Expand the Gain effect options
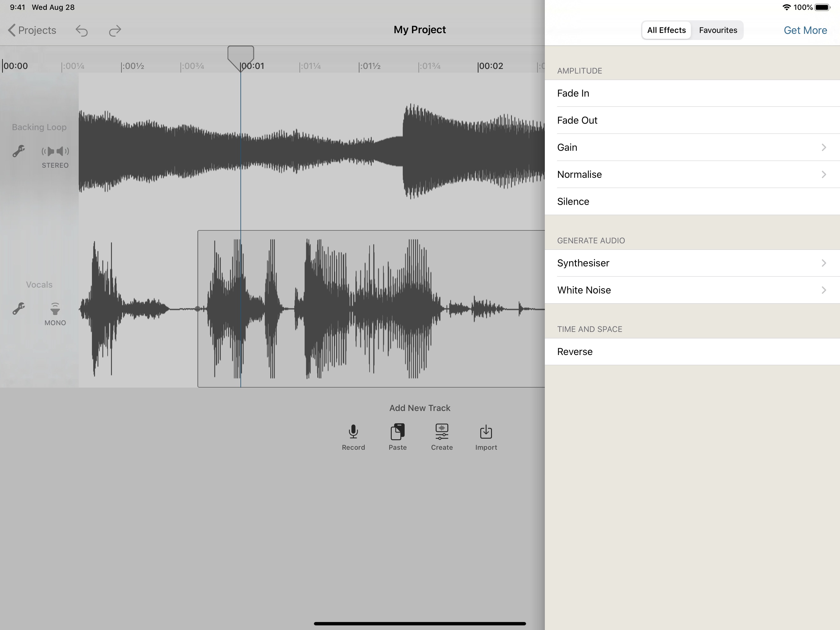The image size is (840, 630). pos(692,147)
